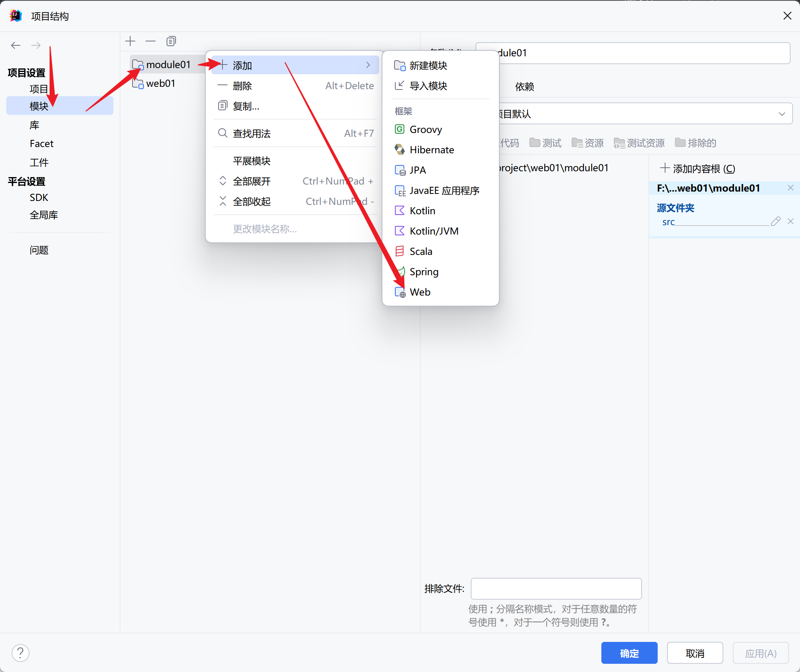Click the edit pencil next to src

776,222
